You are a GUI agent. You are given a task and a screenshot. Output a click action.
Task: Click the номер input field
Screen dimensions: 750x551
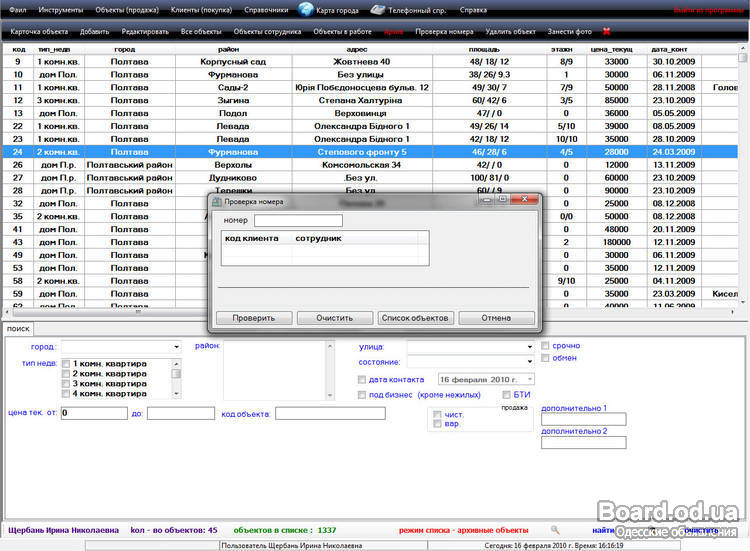pos(298,220)
